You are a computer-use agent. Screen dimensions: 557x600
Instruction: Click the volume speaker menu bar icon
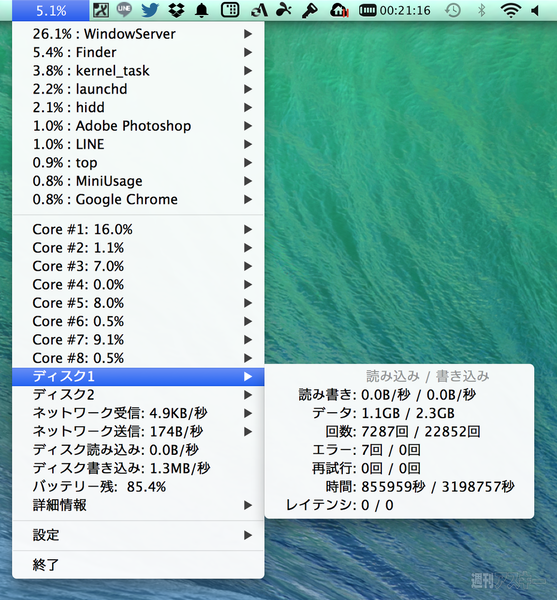[535, 10]
